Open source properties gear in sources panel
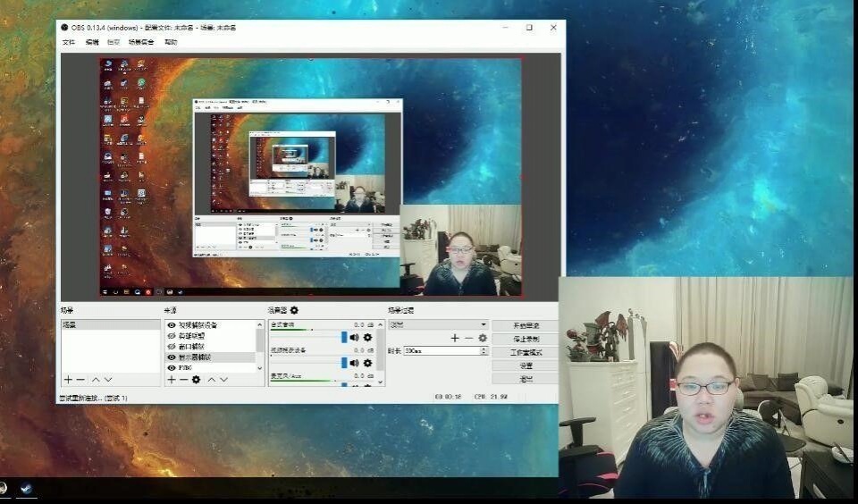 click(x=197, y=380)
